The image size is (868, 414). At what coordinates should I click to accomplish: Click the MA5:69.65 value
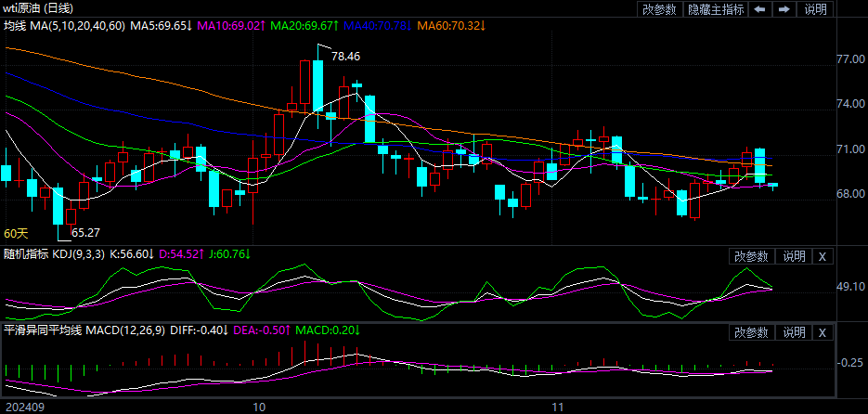point(162,25)
